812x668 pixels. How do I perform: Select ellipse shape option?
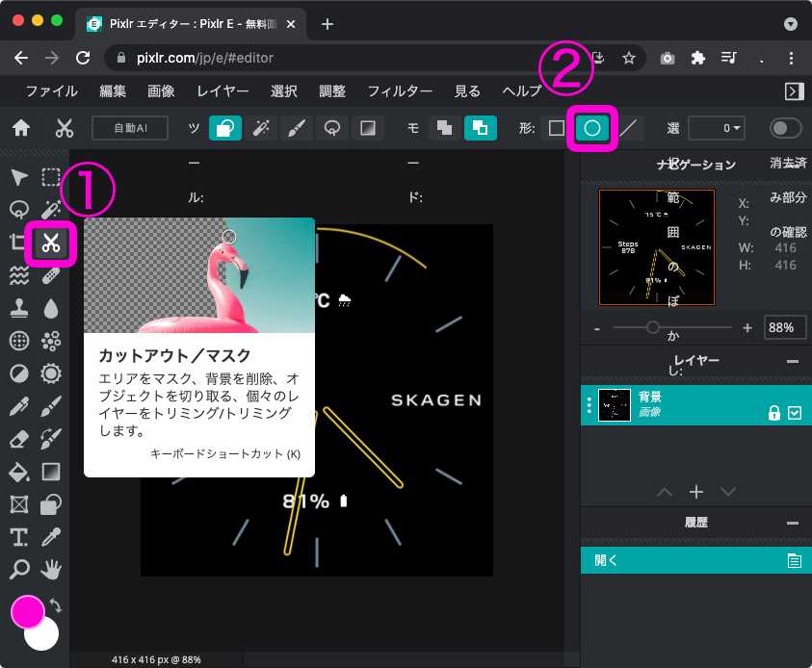tap(592, 128)
